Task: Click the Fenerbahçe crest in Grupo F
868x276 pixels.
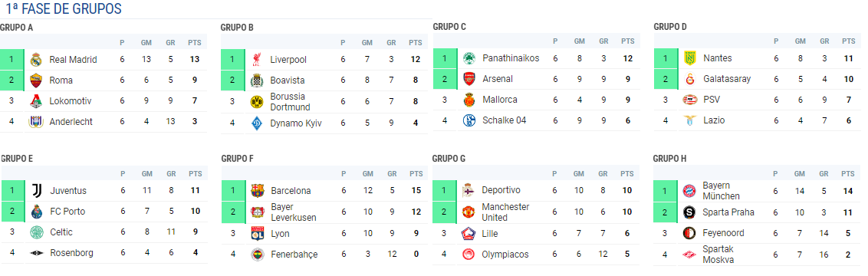Action: pos(258,255)
